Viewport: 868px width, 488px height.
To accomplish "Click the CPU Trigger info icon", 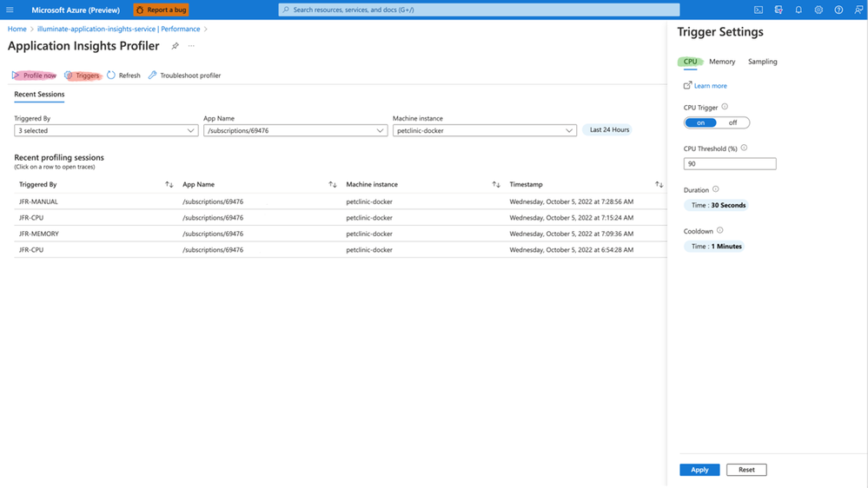I will pos(725,107).
